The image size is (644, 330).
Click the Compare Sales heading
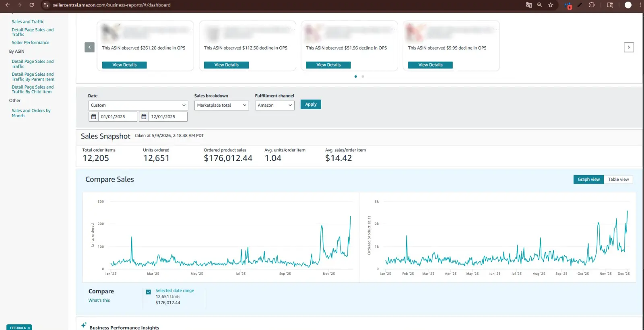[x=109, y=179]
